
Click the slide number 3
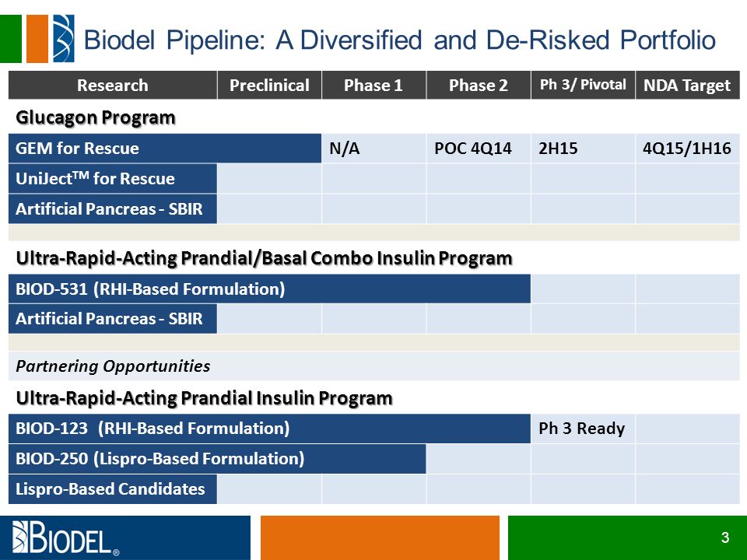(725, 537)
